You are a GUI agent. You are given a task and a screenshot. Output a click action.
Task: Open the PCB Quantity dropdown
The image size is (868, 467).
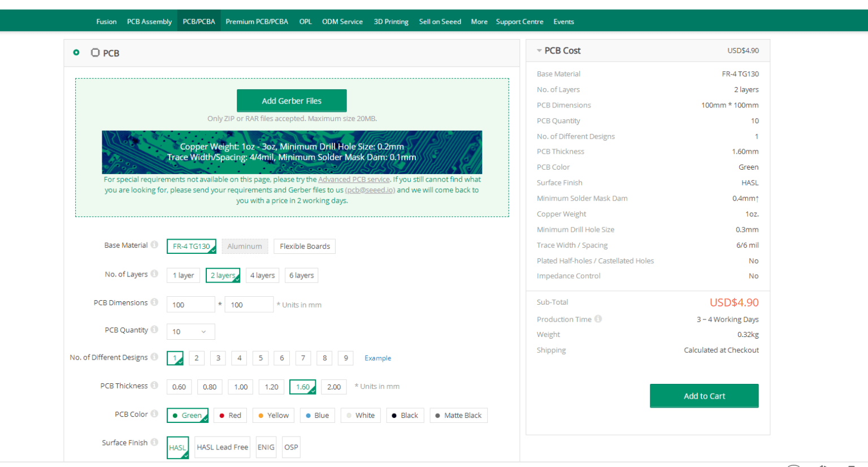(x=190, y=332)
